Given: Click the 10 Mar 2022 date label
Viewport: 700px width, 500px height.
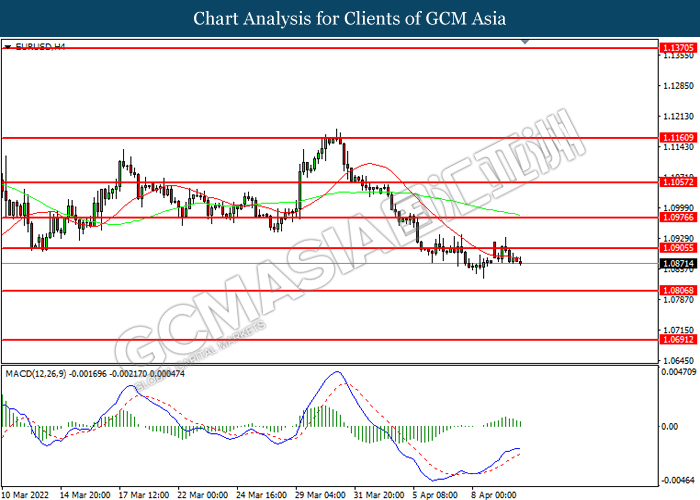Looking at the screenshot, I should (x=25, y=495).
